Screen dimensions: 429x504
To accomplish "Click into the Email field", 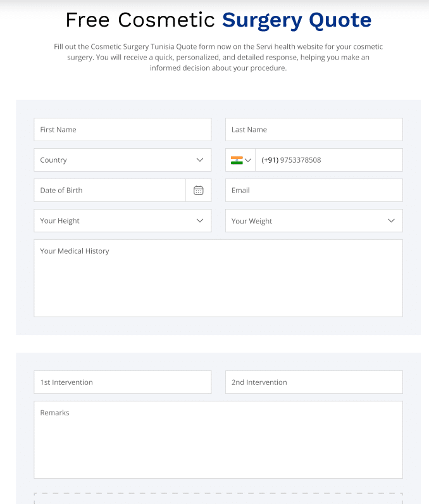I will pyautogui.click(x=314, y=191).
